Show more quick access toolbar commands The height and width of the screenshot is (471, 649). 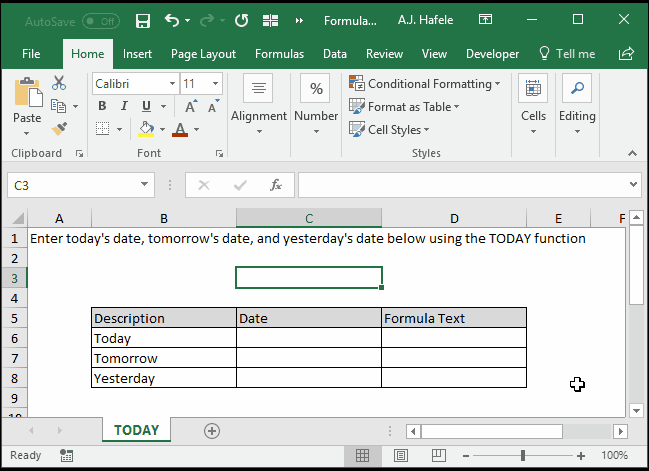pos(299,20)
